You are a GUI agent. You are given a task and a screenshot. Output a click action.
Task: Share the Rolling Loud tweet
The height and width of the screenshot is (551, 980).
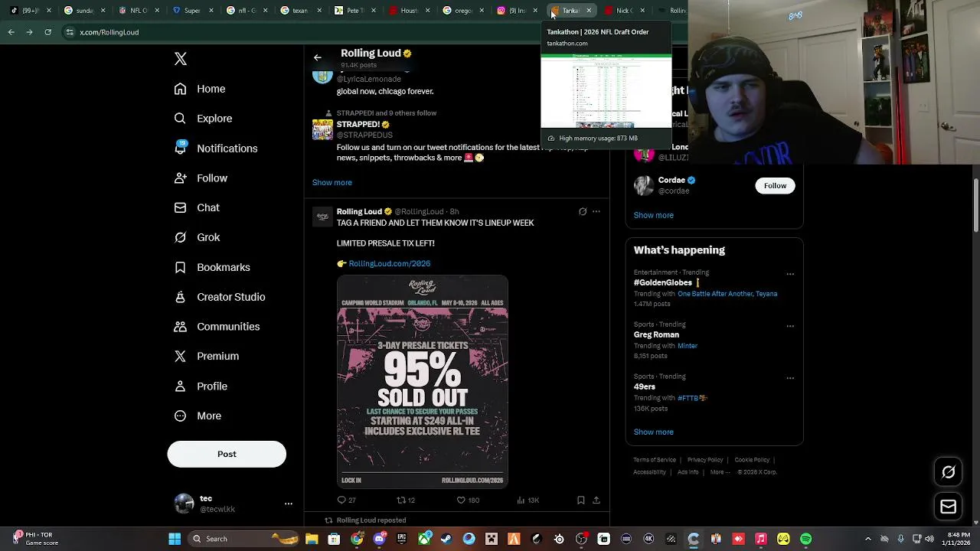[596, 500]
